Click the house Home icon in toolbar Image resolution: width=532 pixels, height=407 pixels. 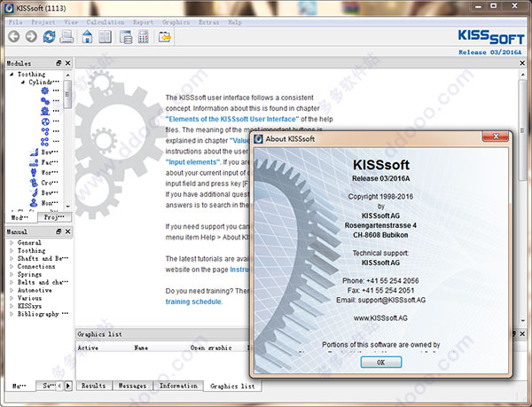click(x=87, y=36)
